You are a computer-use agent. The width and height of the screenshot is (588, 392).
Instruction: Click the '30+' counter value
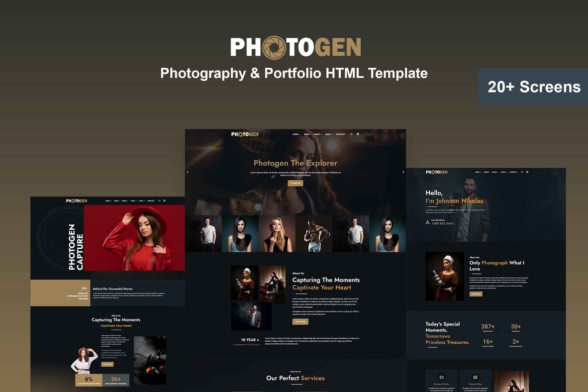click(516, 327)
